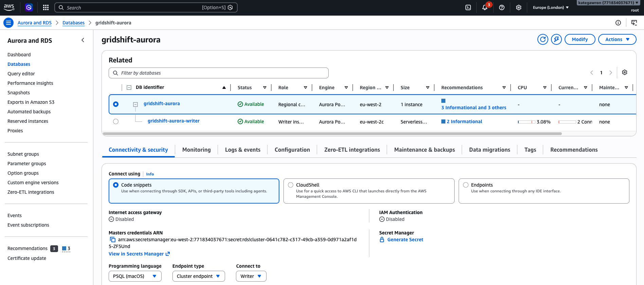Open the feedback icon at top right
This screenshot has height=285, width=644.
(634, 23)
